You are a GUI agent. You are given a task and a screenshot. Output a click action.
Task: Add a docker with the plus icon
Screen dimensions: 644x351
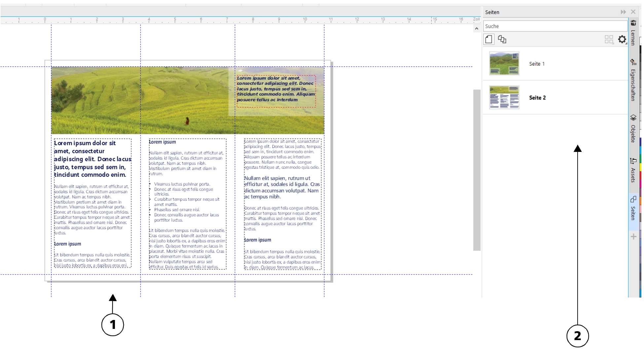(633, 237)
